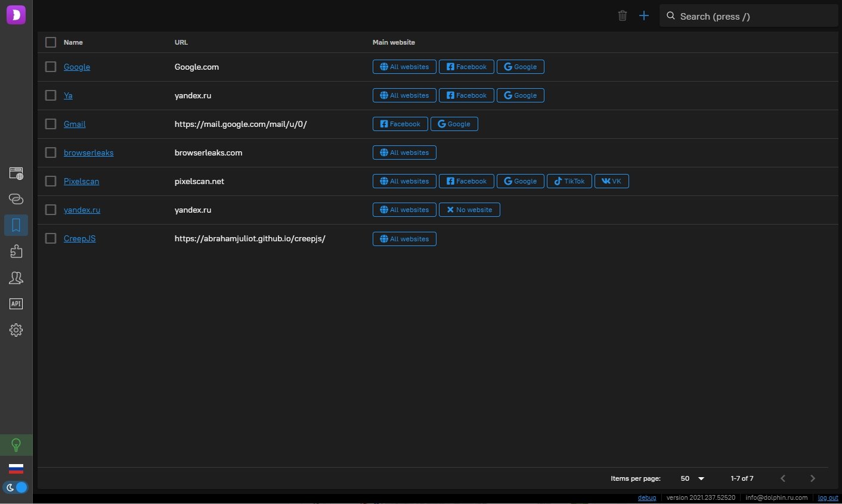The image size is (842, 504).
Task: Click Google tag in Ya row
Action: tap(521, 95)
